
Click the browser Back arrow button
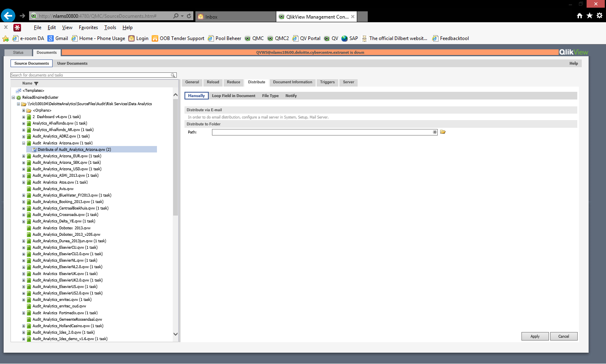pyautogui.click(x=8, y=16)
